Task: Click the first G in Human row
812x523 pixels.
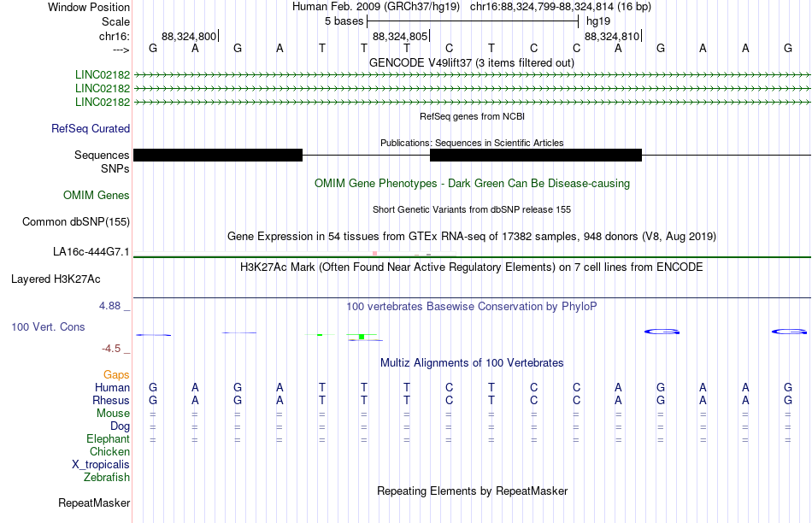Action: click(153, 387)
